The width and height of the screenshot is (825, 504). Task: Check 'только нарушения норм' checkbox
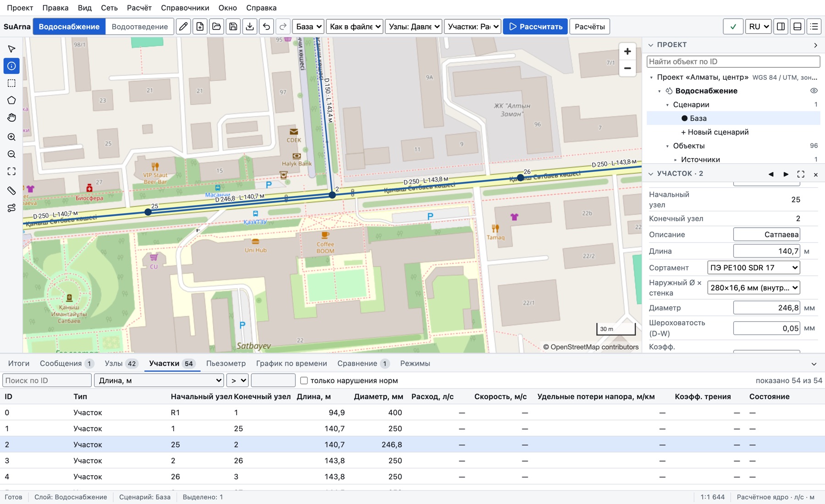tap(304, 380)
